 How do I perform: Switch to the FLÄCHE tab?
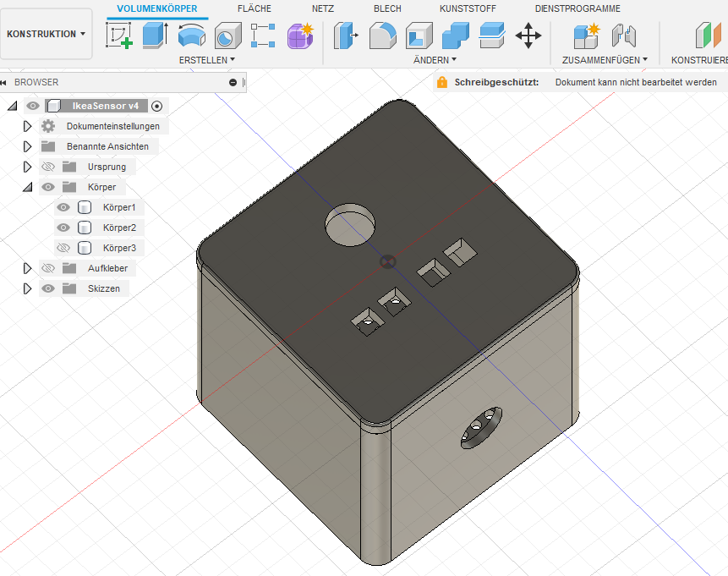click(255, 8)
